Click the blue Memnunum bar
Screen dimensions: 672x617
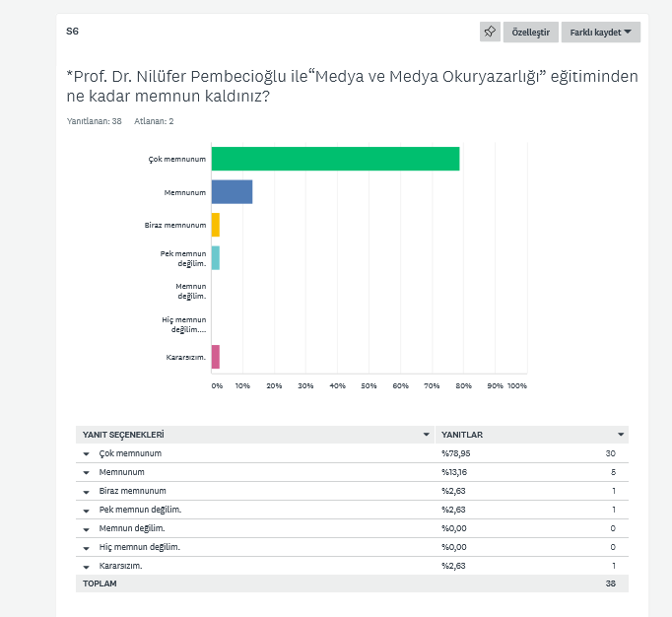click(232, 192)
